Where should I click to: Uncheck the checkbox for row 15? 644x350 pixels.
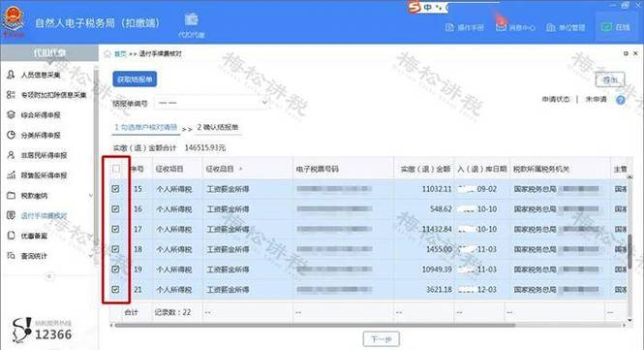tap(116, 189)
